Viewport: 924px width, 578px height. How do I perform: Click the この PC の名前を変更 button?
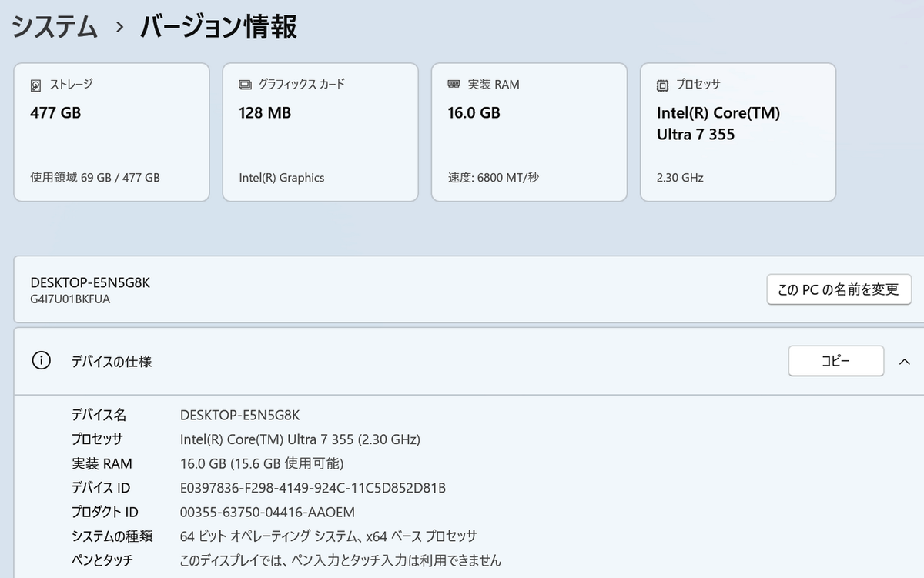point(839,289)
